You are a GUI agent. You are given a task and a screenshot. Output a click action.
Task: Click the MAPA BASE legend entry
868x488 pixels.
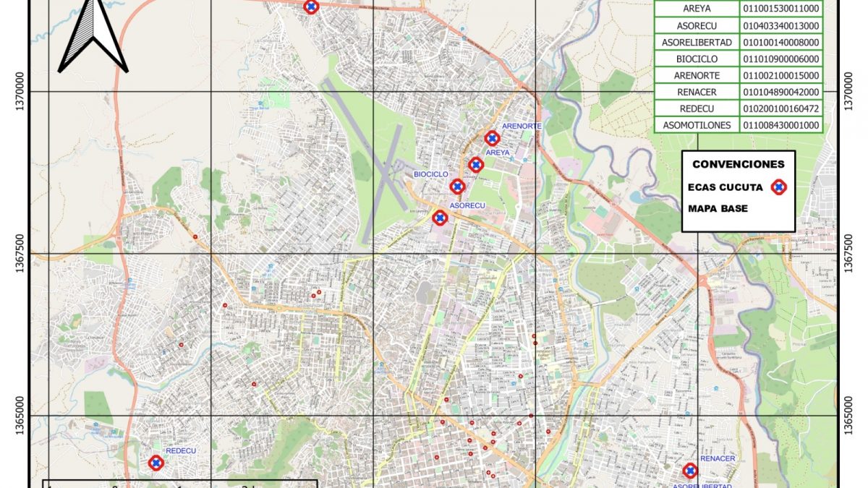pyautogui.click(x=719, y=209)
